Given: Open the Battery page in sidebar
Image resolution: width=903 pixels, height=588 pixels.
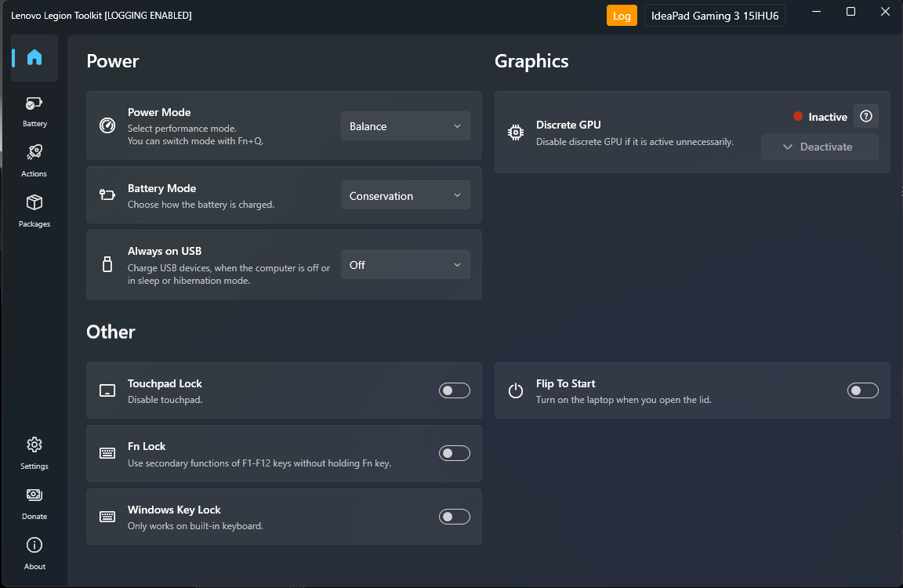Looking at the screenshot, I should click(x=34, y=111).
